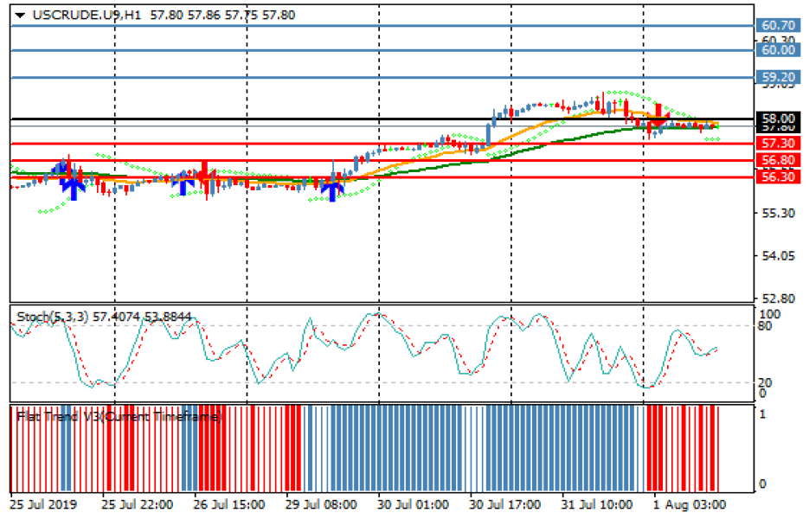Viewport: 809px width, 532px height.
Task: Click the Stochastic 80 overbought level label
Action: (x=763, y=326)
